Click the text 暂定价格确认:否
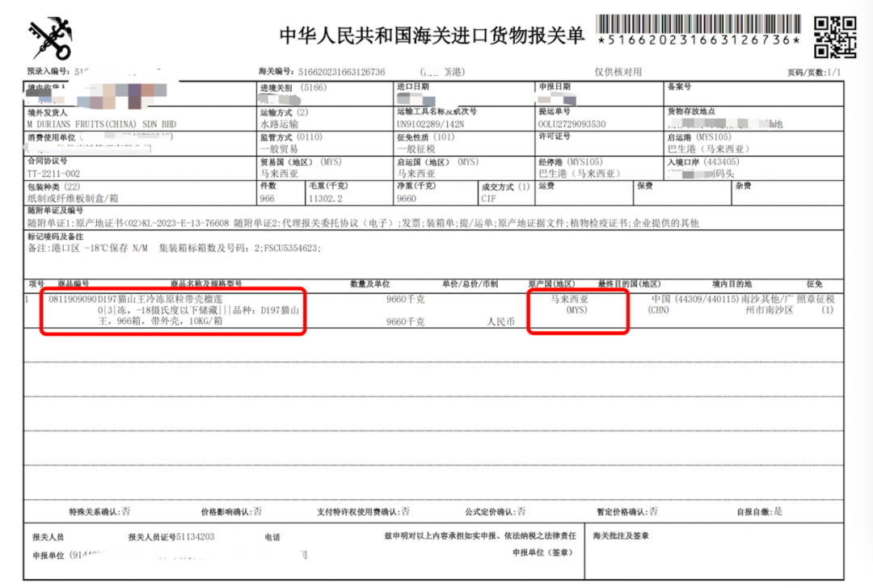This screenshot has width=873, height=588. (627, 512)
